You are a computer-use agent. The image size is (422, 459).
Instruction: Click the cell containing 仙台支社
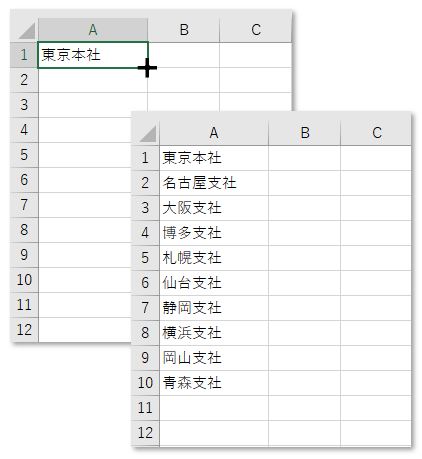[214, 283]
